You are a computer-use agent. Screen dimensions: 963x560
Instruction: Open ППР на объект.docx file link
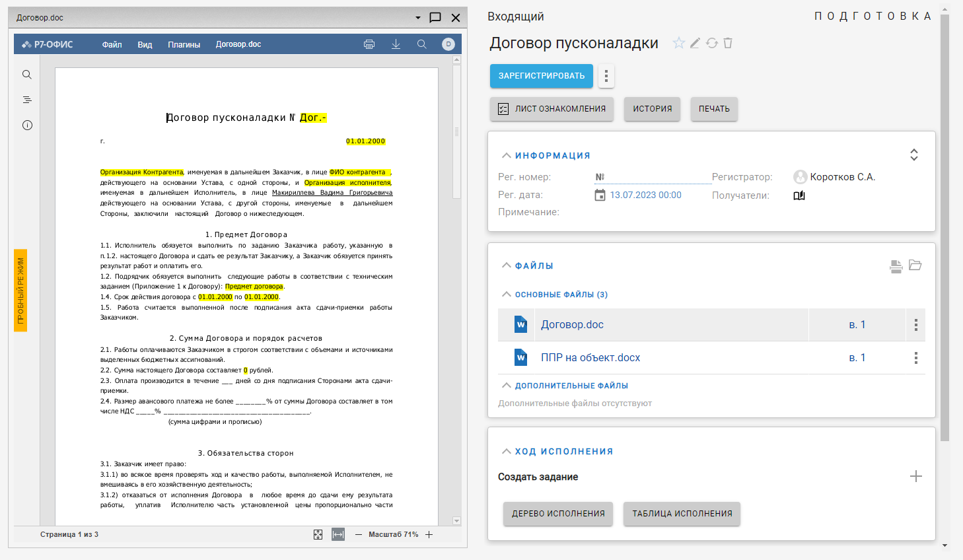[x=590, y=358]
